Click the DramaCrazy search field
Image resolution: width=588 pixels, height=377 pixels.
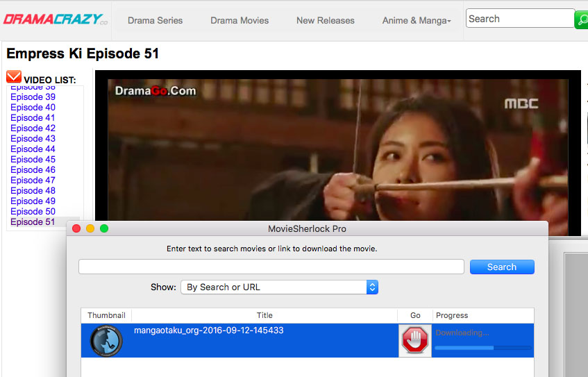[520, 18]
